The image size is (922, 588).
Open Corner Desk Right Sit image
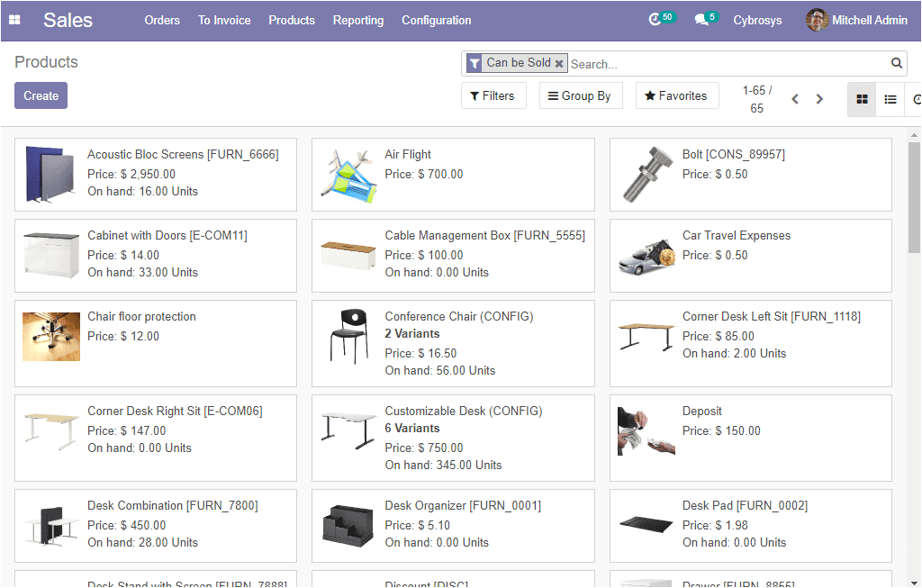[x=51, y=430]
